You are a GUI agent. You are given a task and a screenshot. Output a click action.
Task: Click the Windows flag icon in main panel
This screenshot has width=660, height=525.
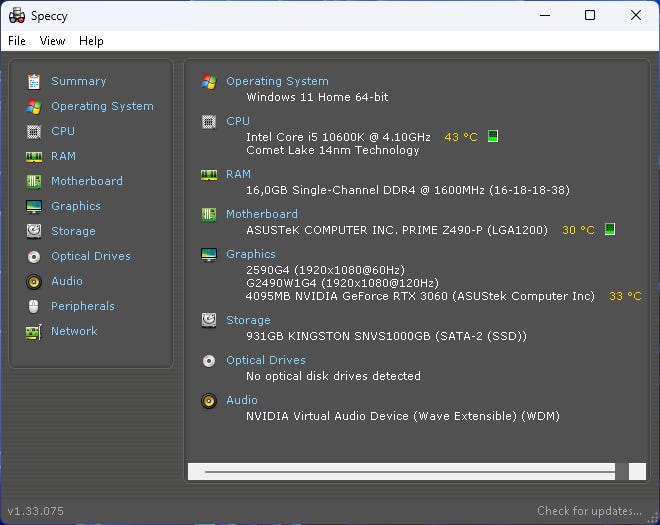pos(209,81)
